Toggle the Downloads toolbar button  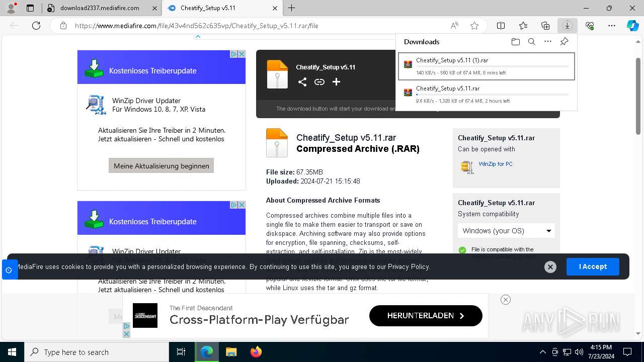[x=568, y=26]
